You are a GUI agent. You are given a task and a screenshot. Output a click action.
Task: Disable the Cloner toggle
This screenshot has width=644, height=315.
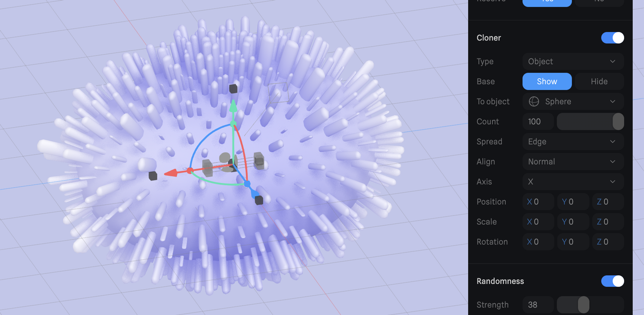[612, 38]
